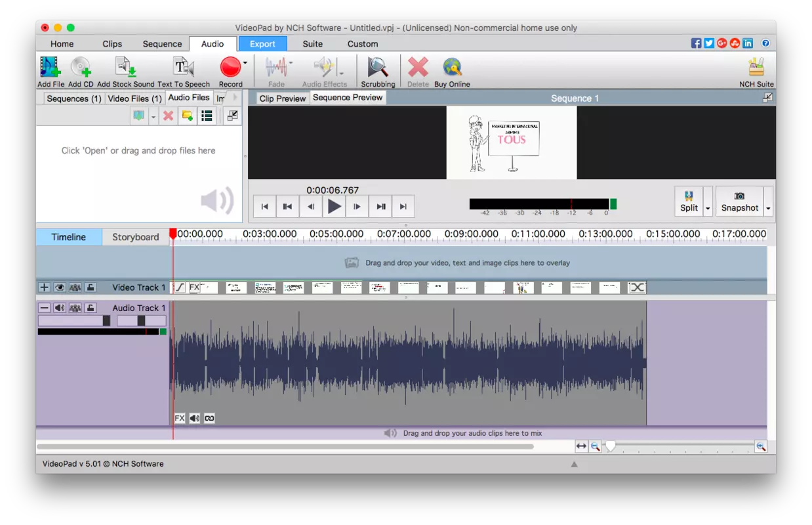
Task: Open FX for the first video clip
Action: [194, 287]
